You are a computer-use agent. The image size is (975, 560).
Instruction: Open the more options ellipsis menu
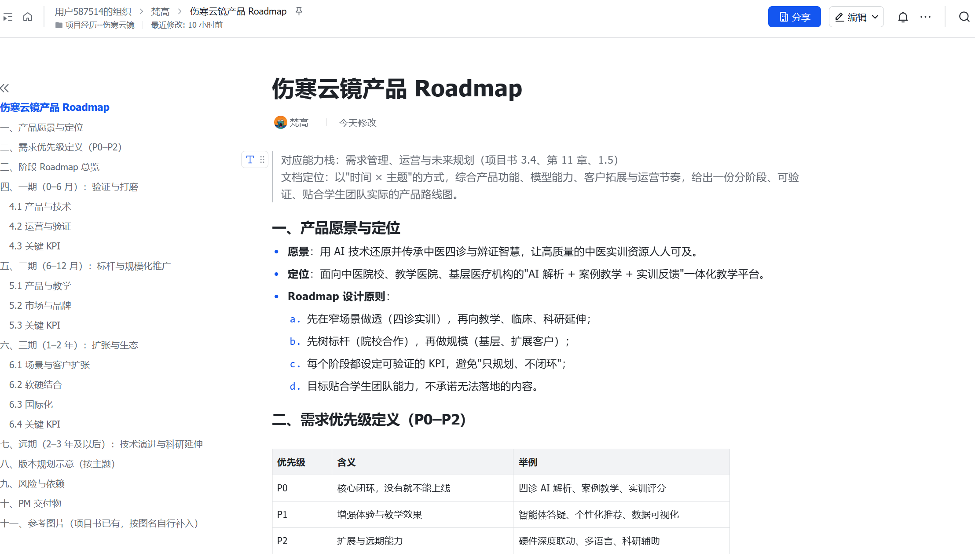(926, 17)
